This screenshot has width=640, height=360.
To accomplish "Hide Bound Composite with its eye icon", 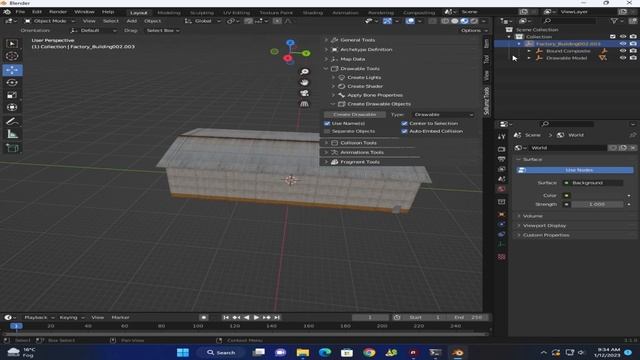I will [x=623, y=51].
